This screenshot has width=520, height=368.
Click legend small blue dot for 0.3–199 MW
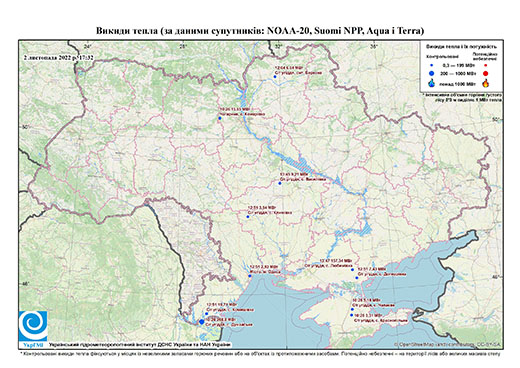[x=432, y=66]
